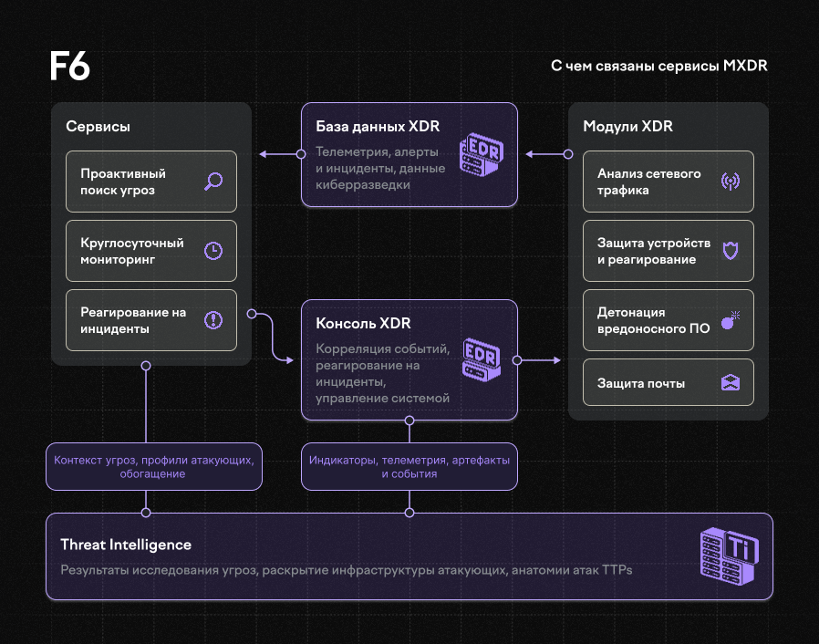Click the Ti server icon in Threat Intelligence
This screenshot has height=644, width=819.
pos(729,556)
